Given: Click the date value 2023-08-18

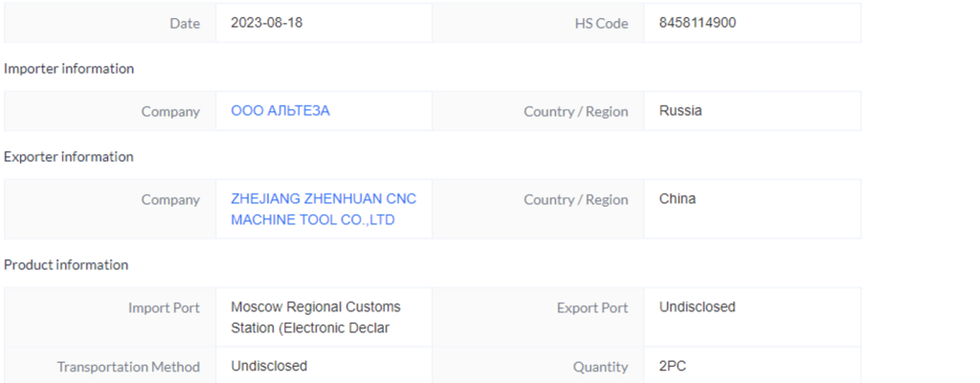Looking at the screenshot, I should coord(267,23).
